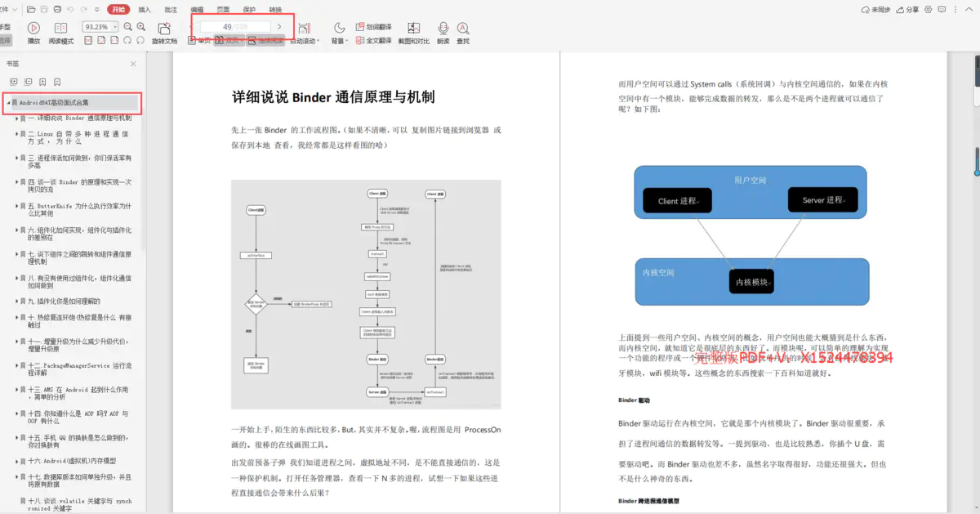The height and width of the screenshot is (514, 980).
Task: Switch to the 插入 tab
Action: point(144,10)
